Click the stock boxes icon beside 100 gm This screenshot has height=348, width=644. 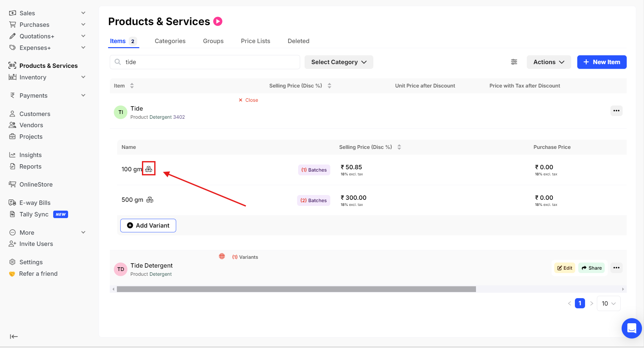[x=149, y=169]
